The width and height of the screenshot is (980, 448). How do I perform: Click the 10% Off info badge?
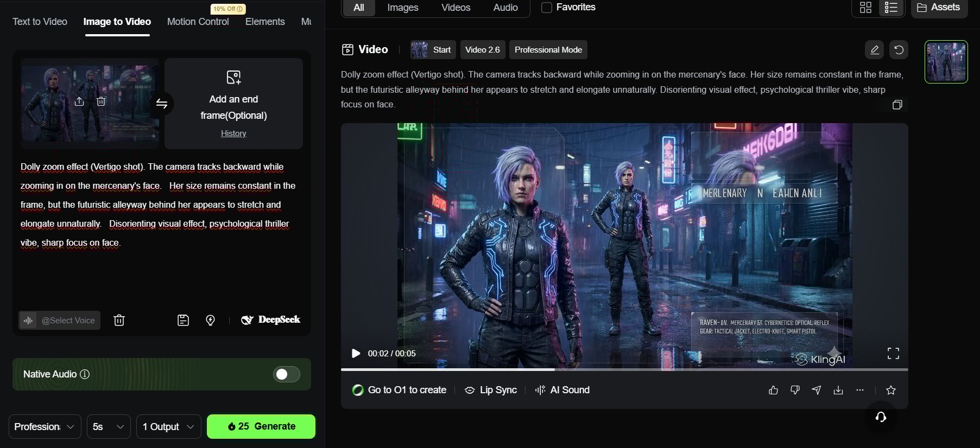tap(228, 9)
